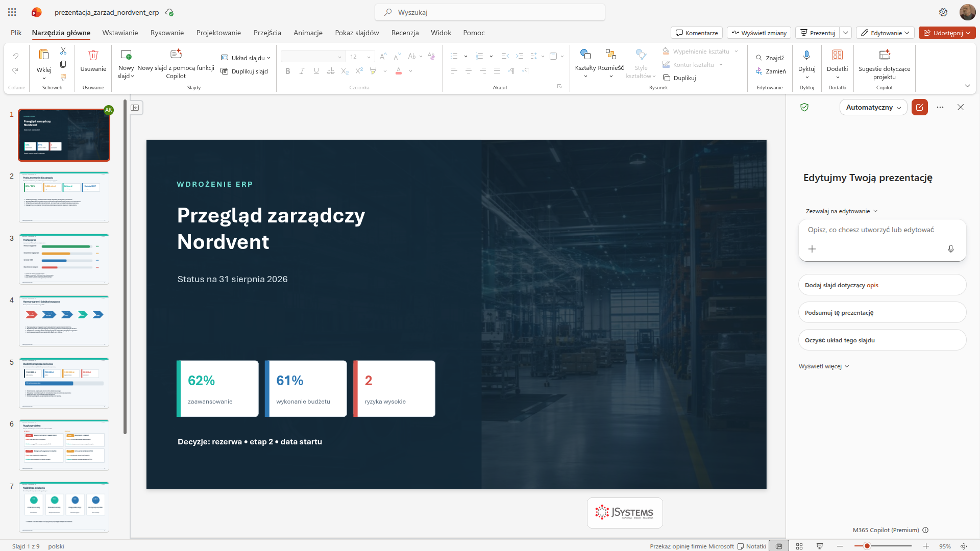
Task: Click the Usuwanie trash icon
Action: [x=93, y=55]
